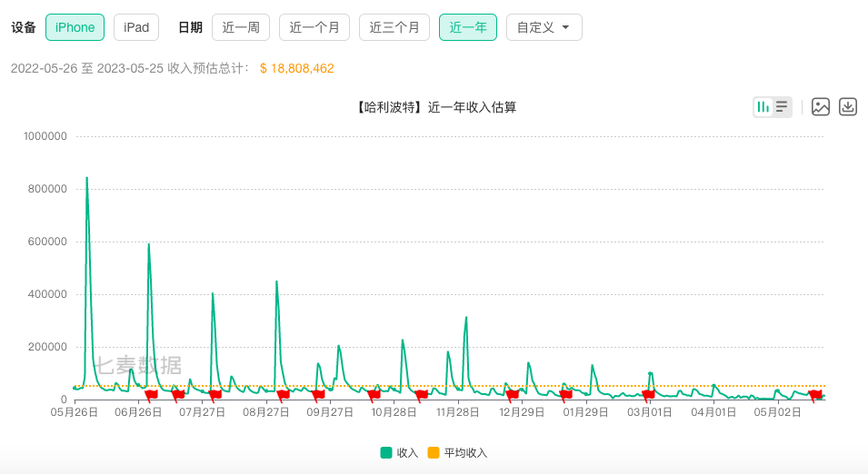Click the green 收入 legend color swatch

(386, 453)
